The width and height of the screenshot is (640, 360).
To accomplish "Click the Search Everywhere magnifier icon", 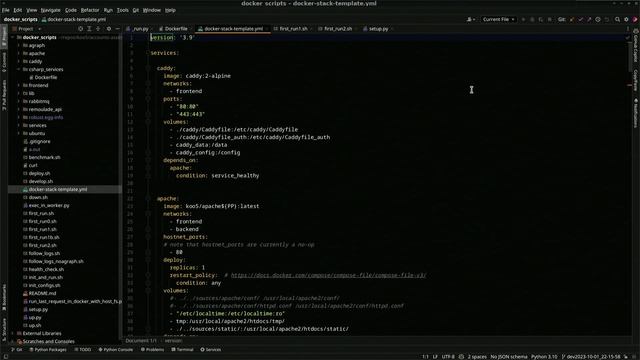I will click(x=618, y=19).
